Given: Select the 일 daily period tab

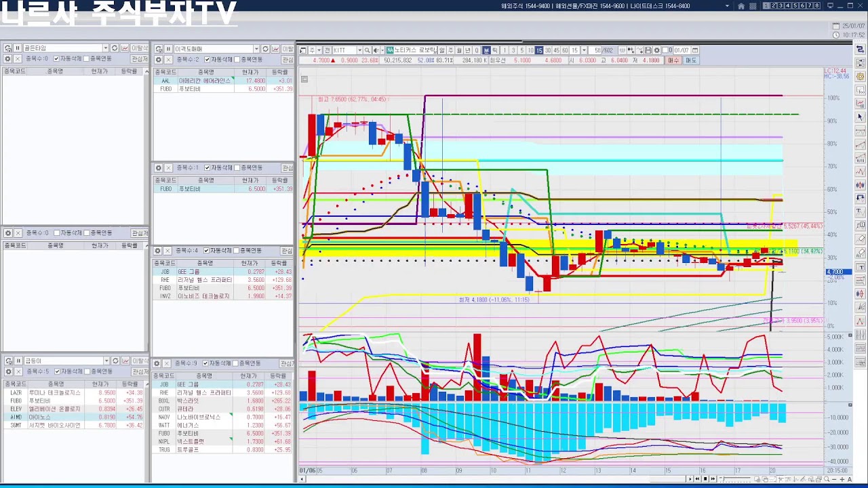Looking at the screenshot, I should tap(441, 50).
